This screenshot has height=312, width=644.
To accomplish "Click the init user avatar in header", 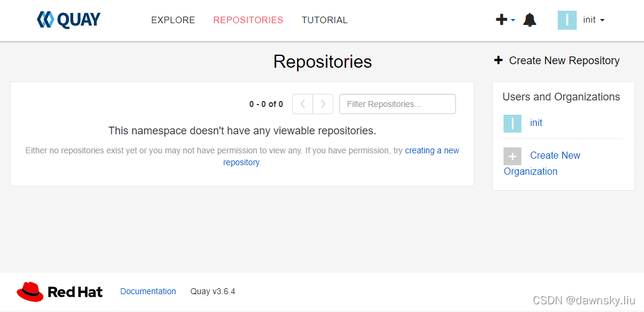I will pos(567,20).
